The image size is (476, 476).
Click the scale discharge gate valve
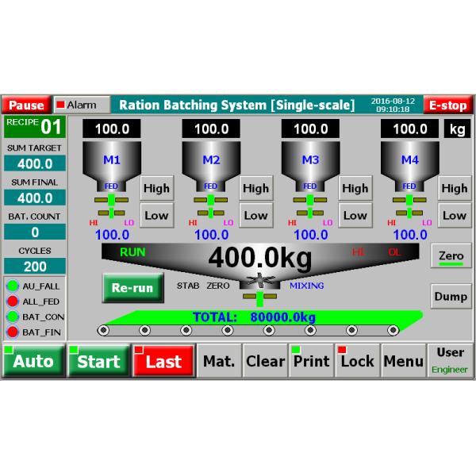coord(260,298)
